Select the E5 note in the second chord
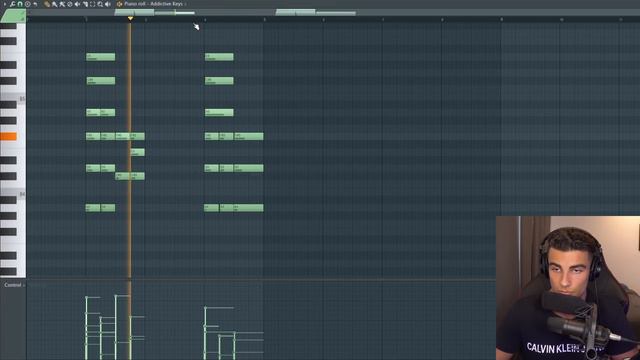 219,57
